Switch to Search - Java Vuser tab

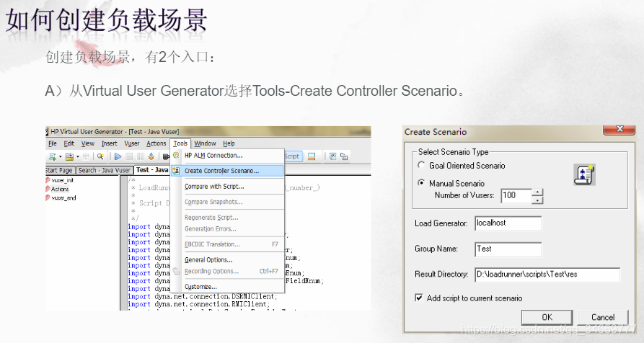click(x=105, y=170)
